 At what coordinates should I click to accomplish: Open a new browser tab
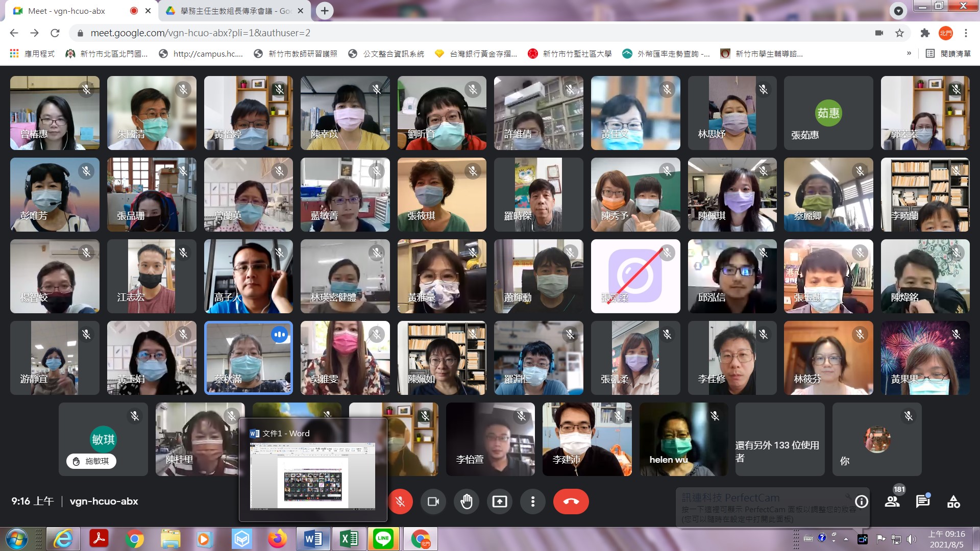click(325, 11)
